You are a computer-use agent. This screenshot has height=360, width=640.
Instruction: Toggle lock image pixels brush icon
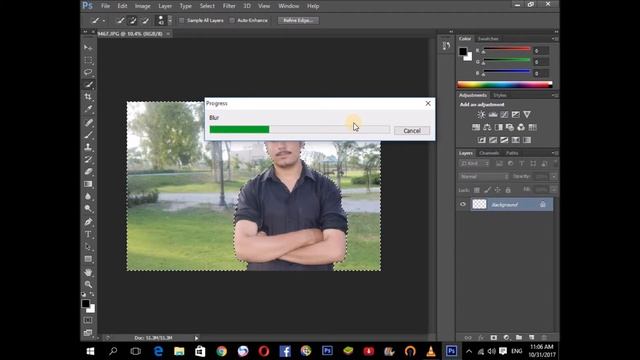487,190
